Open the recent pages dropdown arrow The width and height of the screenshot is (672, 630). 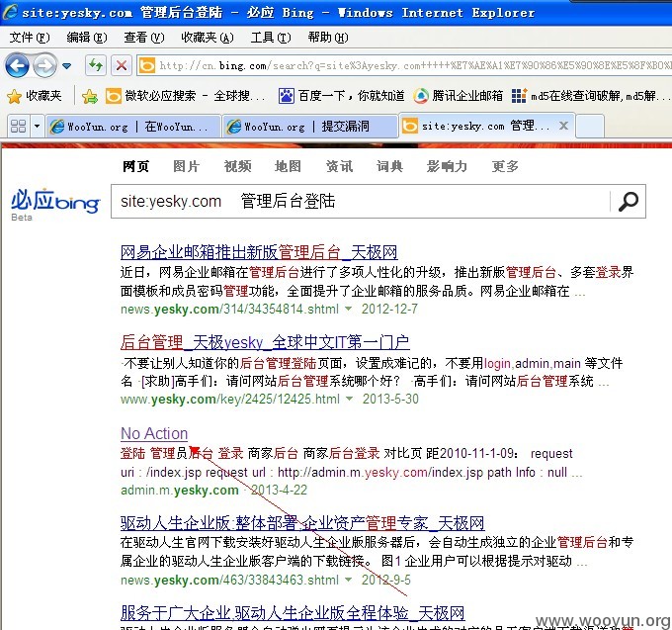pos(67,66)
